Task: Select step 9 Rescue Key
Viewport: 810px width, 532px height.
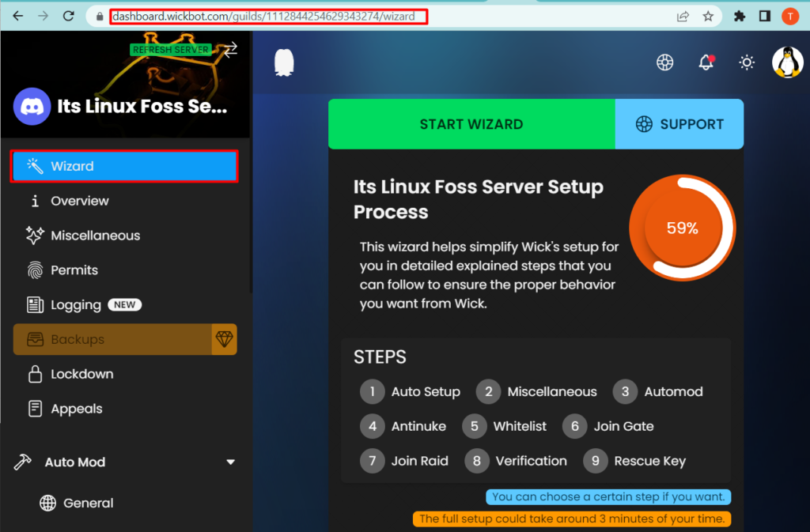Action: (634, 461)
